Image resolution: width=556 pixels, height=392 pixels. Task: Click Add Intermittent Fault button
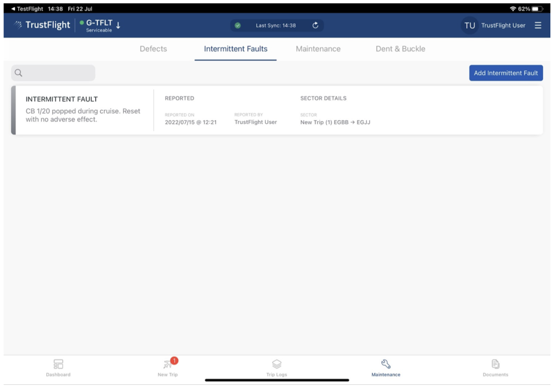[x=506, y=73]
